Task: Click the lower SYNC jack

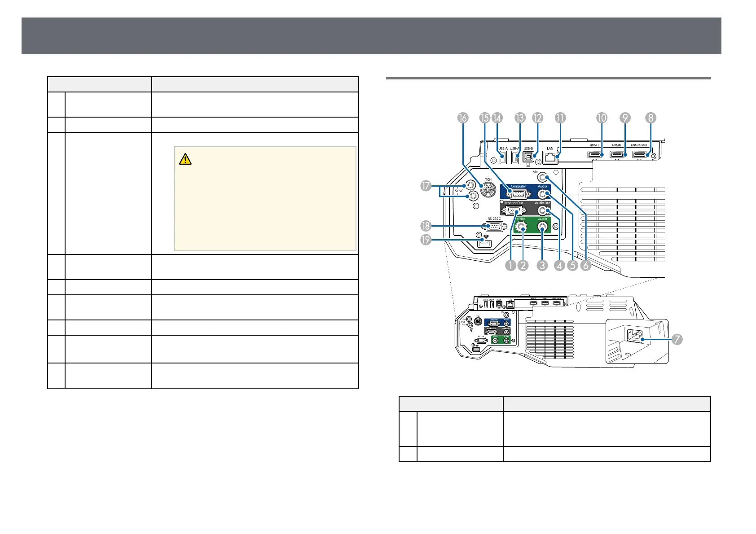Action: pyautogui.click(x=473, y=196)
